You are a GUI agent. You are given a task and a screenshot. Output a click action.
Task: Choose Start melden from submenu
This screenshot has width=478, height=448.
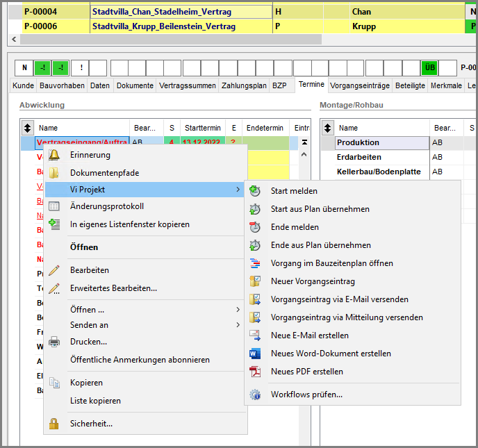(x=353, y=191)
